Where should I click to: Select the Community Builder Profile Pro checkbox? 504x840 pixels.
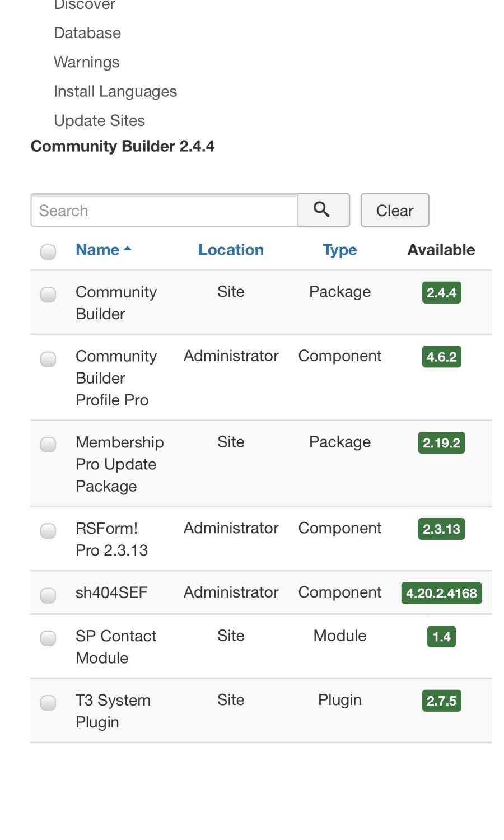tap(48, 358)
